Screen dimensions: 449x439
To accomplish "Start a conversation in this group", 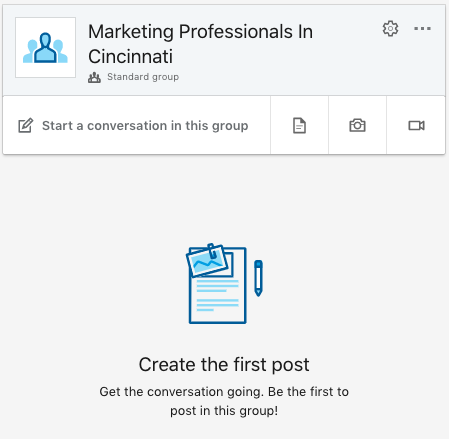I will (x=145, y=126).
